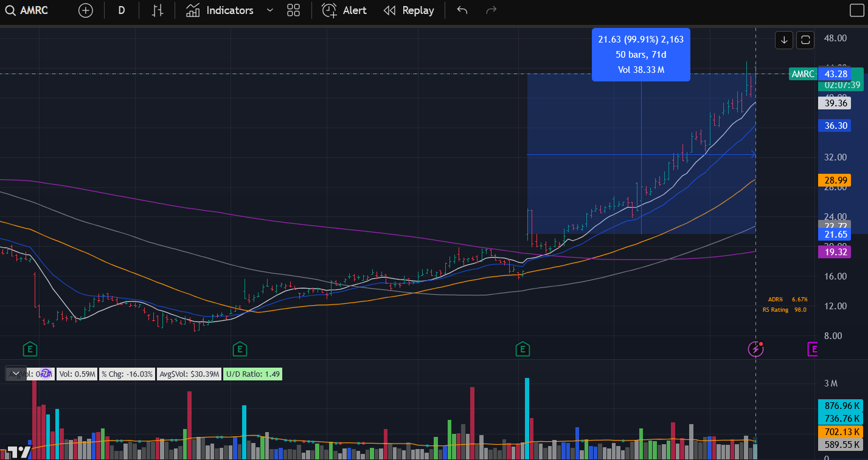Click the compare or add symbol plus icon
Viewport: 868px width, 460px height.
(x=86, y=10)
